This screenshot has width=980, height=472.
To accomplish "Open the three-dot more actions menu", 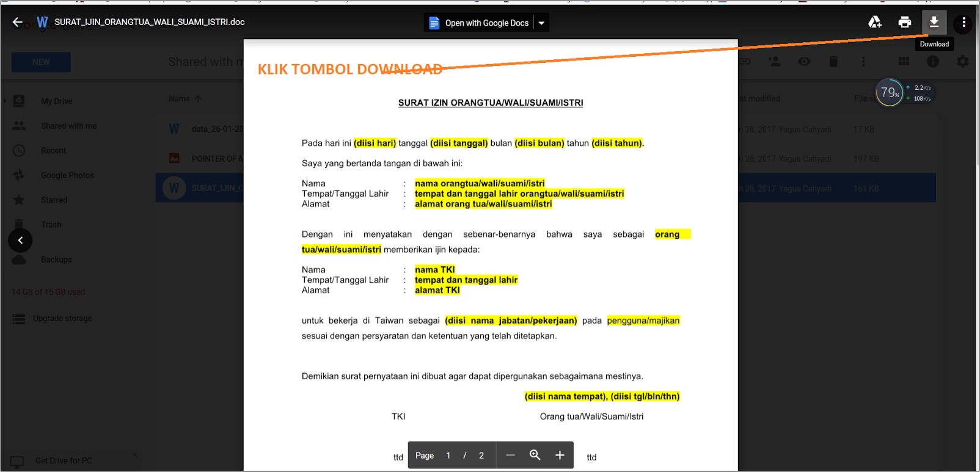I will pyautogui.click(x=964, y=23).
